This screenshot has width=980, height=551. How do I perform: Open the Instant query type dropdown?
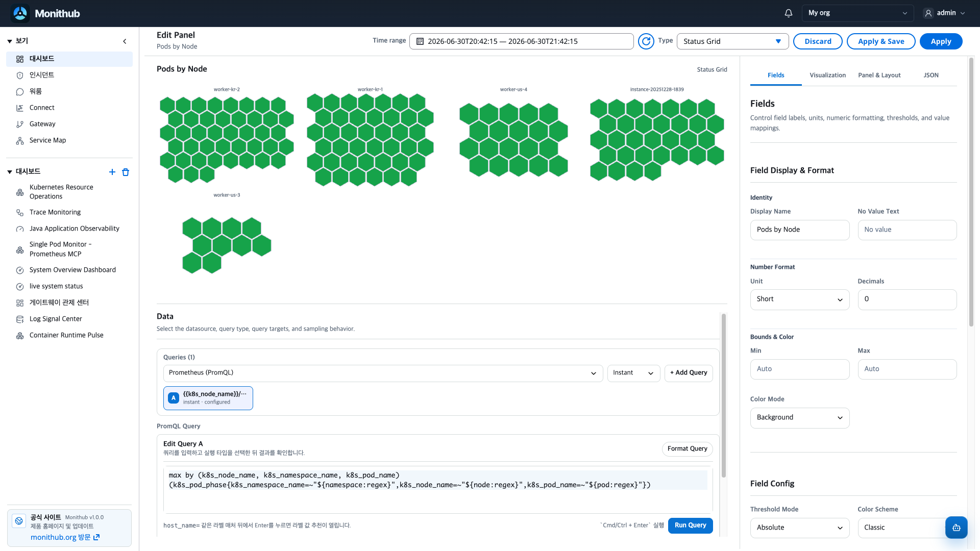(x=633, y=373)
